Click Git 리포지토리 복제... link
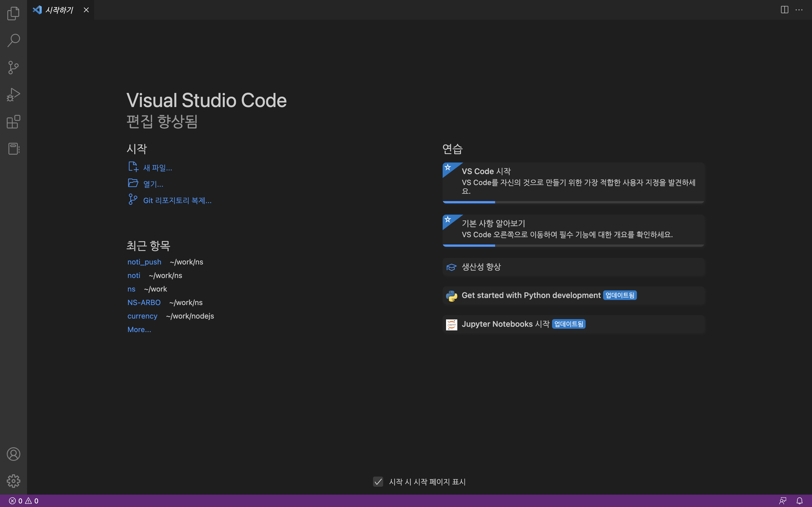812x507 pixels. coord(177,201)
